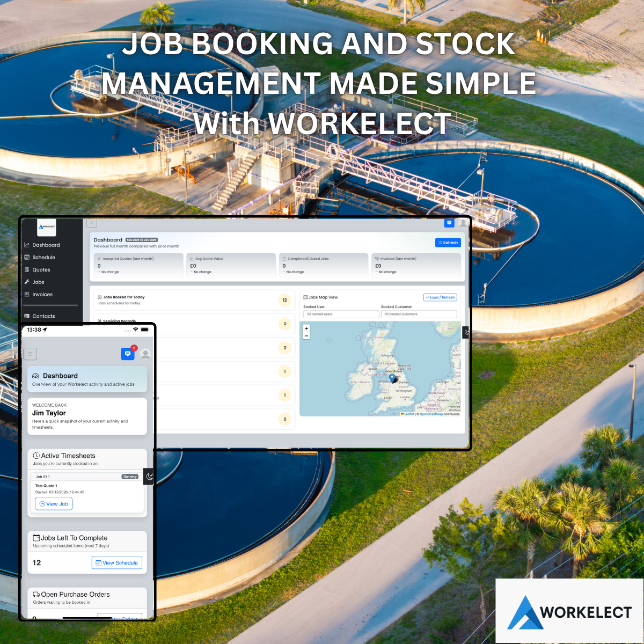Tap the Active Timesheets clock icon
The height and width of the screenshot is (644, 644).
tap(36, 456)
